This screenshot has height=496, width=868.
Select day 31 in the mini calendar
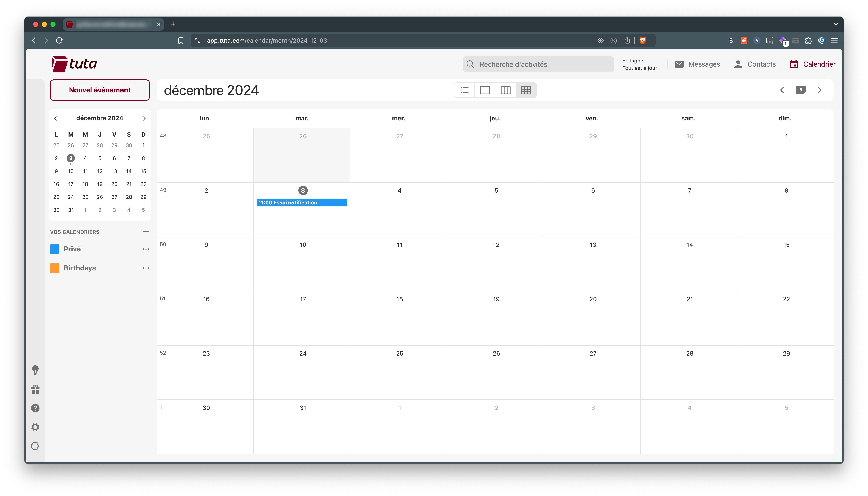point(71,210)
